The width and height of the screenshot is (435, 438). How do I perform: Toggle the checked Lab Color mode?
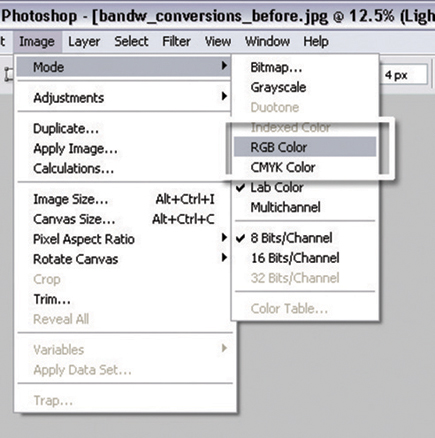click(305, 187)
